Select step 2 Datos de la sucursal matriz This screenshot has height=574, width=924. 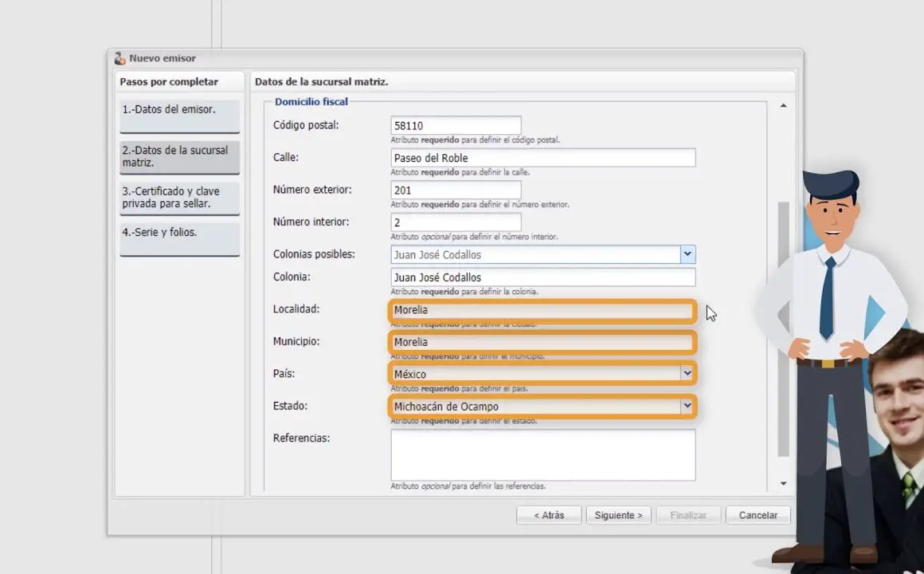coord(179,156)
